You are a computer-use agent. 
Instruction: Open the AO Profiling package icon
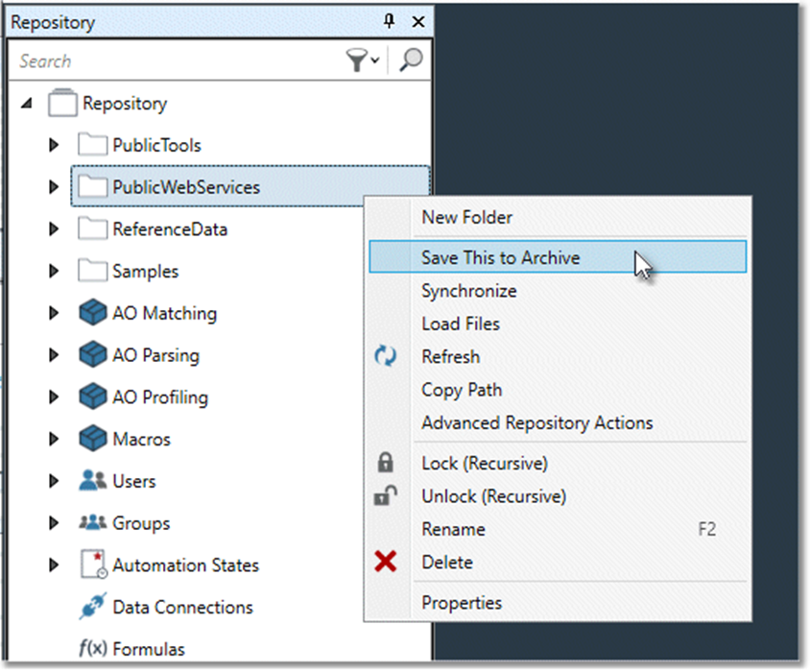[x=92, y=396]
